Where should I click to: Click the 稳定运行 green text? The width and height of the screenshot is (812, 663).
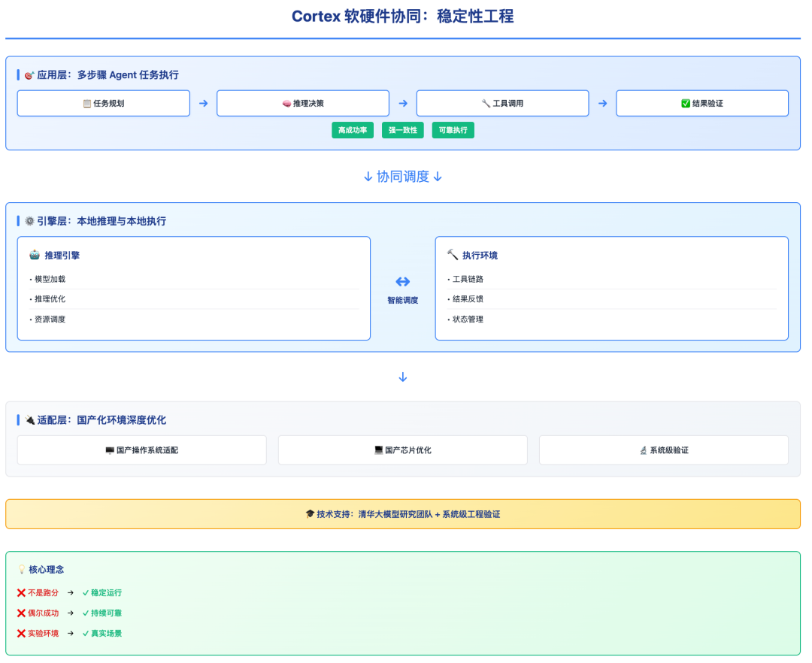coord(106,592)
